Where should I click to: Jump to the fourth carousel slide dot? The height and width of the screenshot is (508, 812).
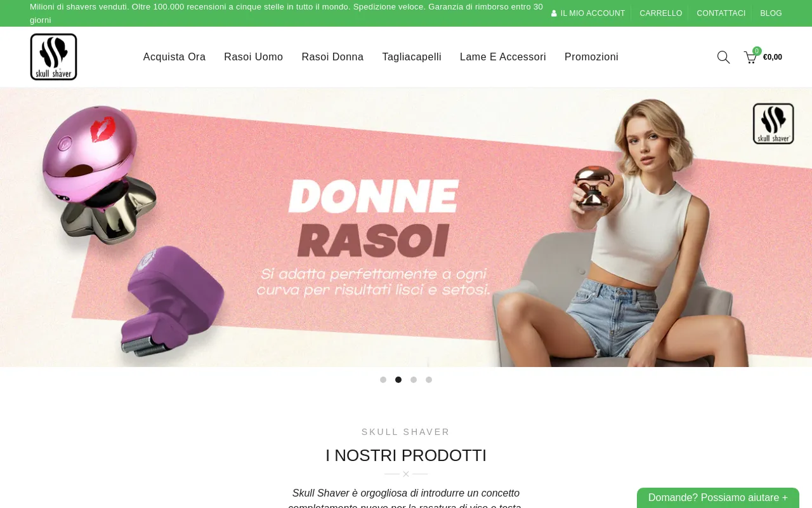point(429,380)
